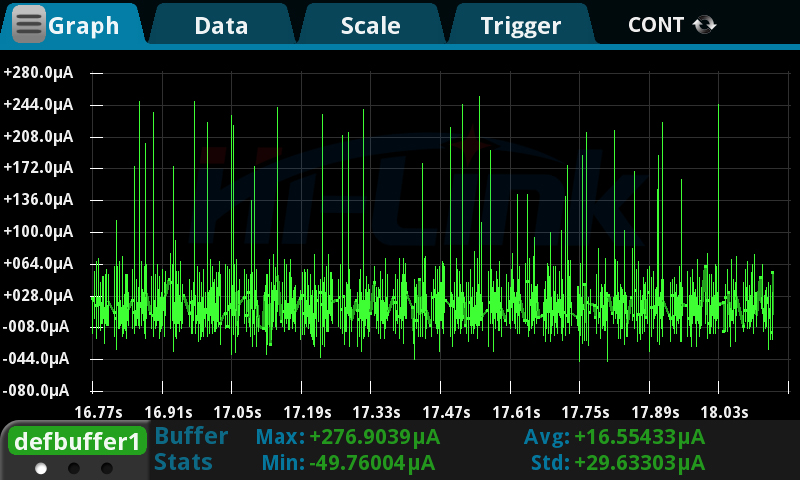Select the middle page indicator dot
This screenshot has height=480, width=800.
(74, 468)
